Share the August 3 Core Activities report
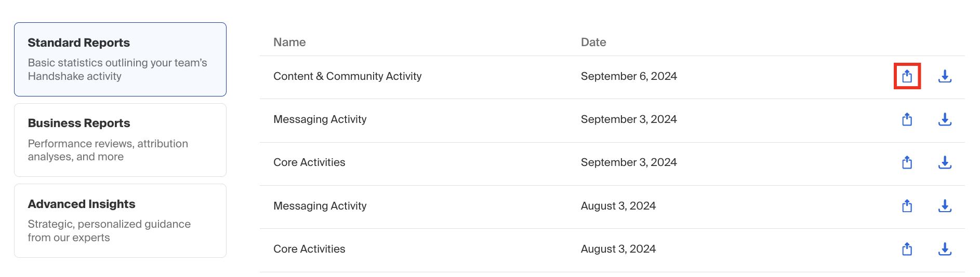Screen dimensions: 980x277 907,249
